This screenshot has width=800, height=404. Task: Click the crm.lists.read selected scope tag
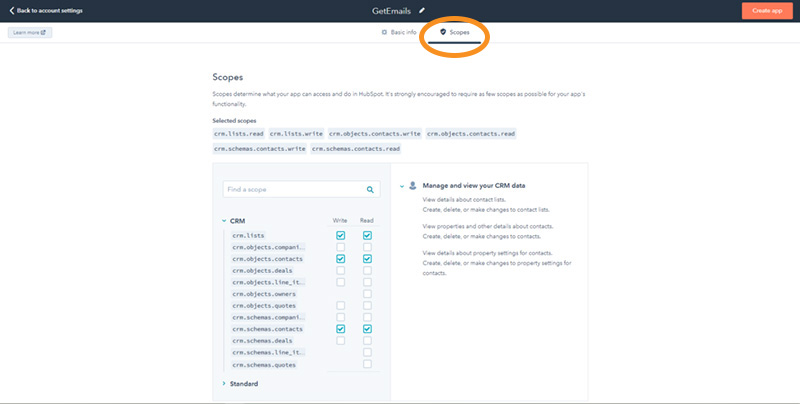tap(239, 134)
